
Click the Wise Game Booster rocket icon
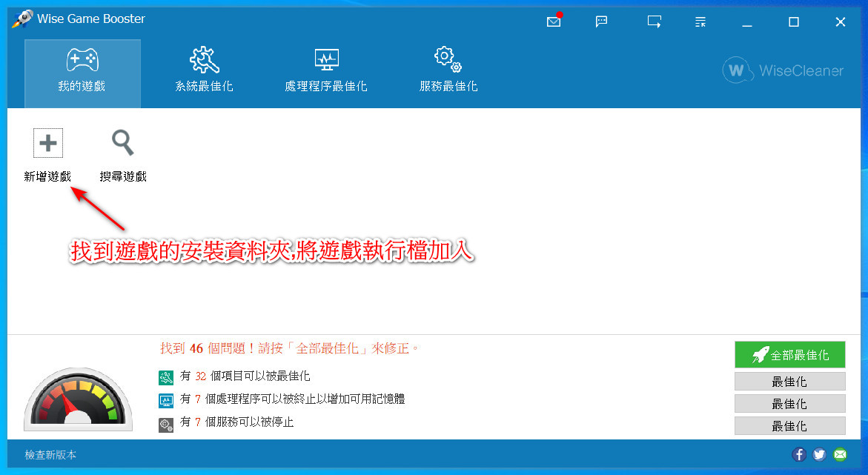[23, 19]
